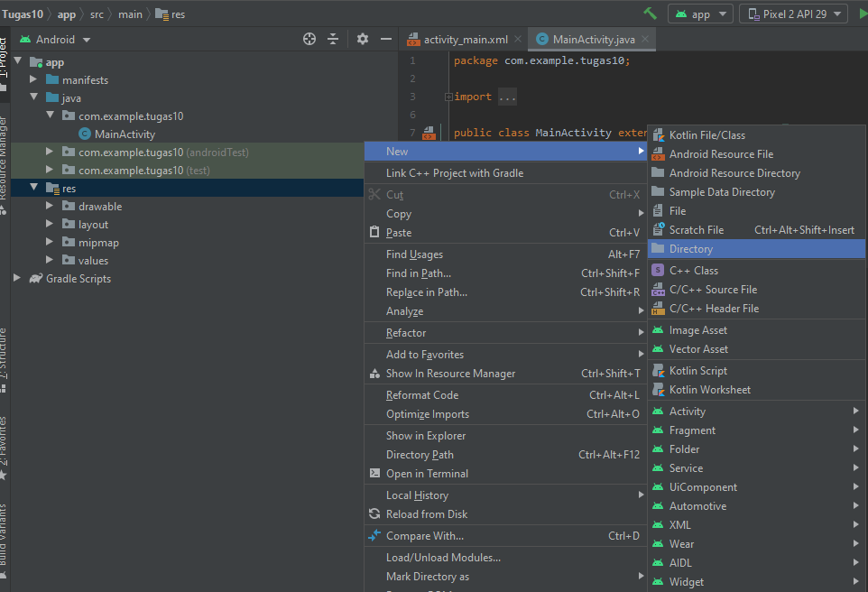Viewport: 868px width, 592px height.
Task: Choose Find in Path... menu entry
Action: pos(505,273)
